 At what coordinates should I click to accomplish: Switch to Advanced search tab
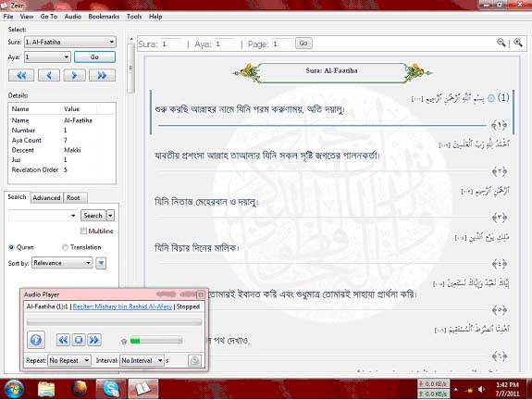click(x=46, y=197)
